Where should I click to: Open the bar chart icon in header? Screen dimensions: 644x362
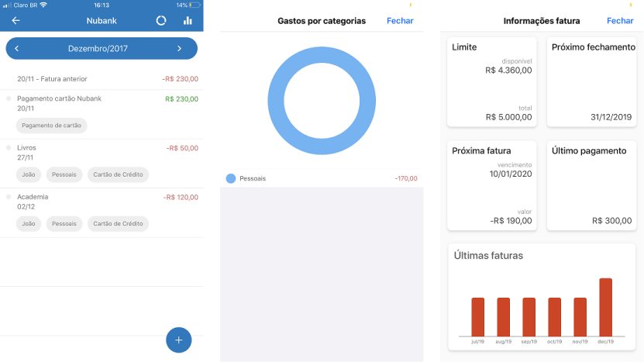tap(188, 21)
